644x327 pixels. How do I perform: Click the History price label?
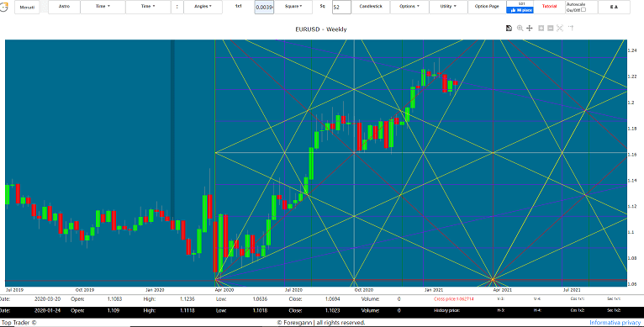click(x=447, y=310)
